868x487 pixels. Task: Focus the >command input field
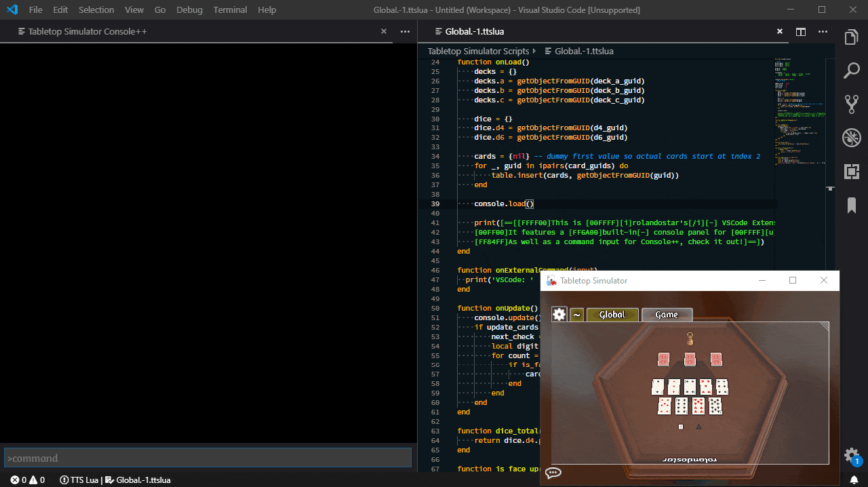pos(208,458)
